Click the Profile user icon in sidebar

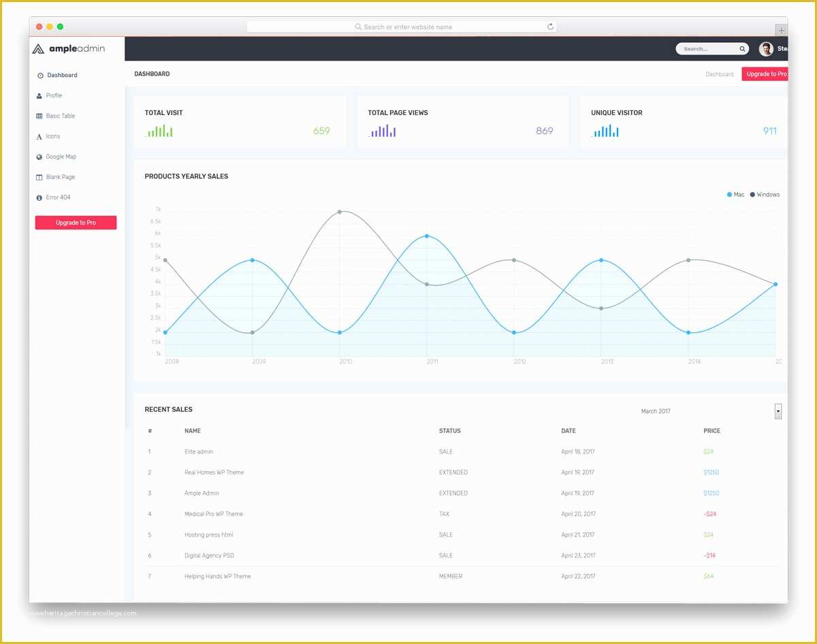[39, 96]
